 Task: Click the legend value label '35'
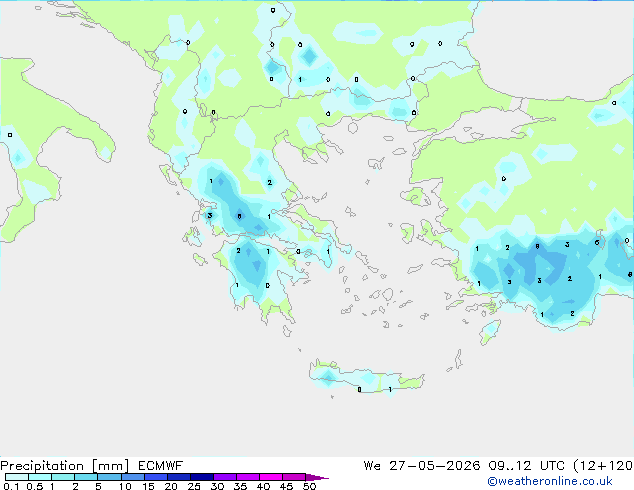coord(240,486)
